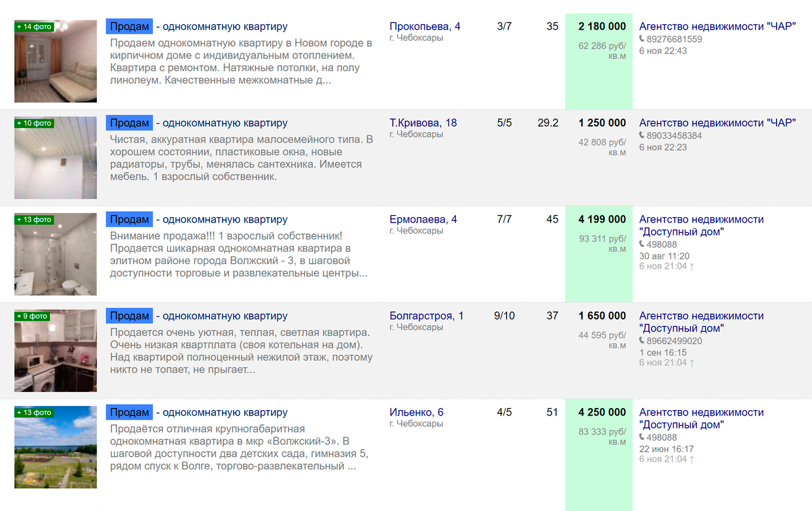Click phone icon next to 89662499020
The width and height of the screenshot is (812, 511).
click(642, 340)
